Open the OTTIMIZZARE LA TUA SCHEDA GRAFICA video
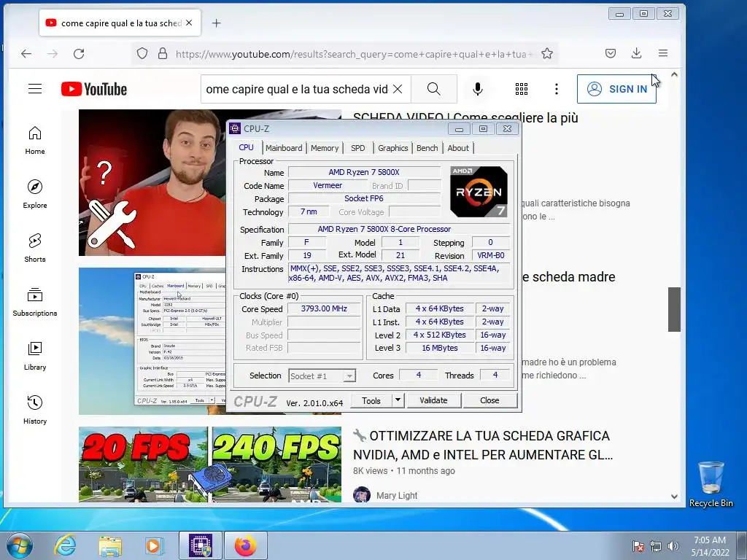 [483, 446]
